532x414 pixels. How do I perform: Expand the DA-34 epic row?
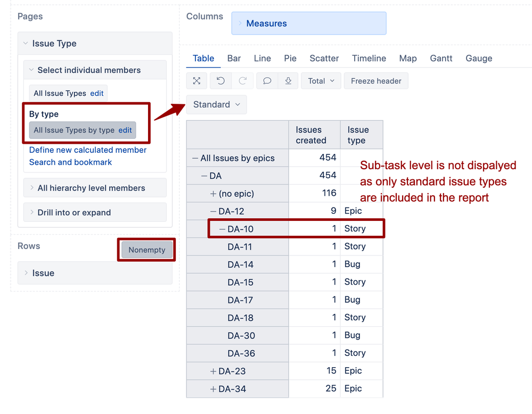(213, 388)
